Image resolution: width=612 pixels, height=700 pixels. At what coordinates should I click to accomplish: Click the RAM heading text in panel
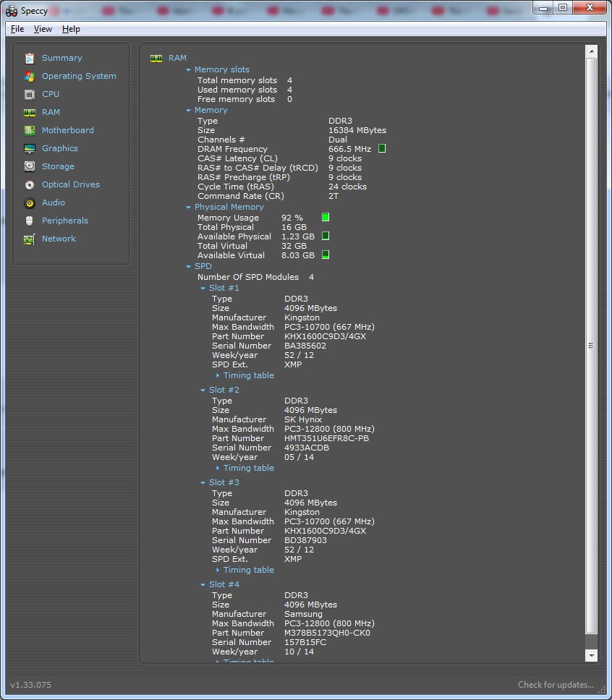177,58
